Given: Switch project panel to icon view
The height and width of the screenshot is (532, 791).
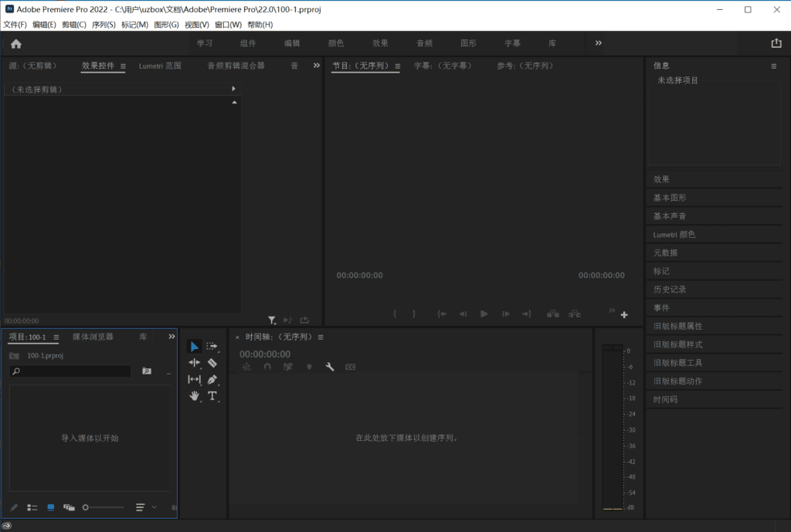Looking at the screenshot, I should 51,507.
